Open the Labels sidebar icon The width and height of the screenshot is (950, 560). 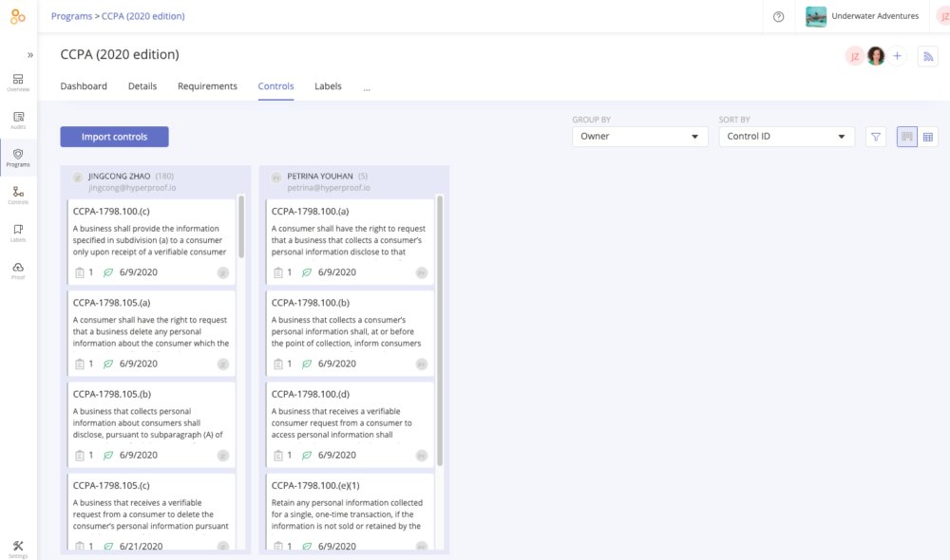tap(18, 233)
